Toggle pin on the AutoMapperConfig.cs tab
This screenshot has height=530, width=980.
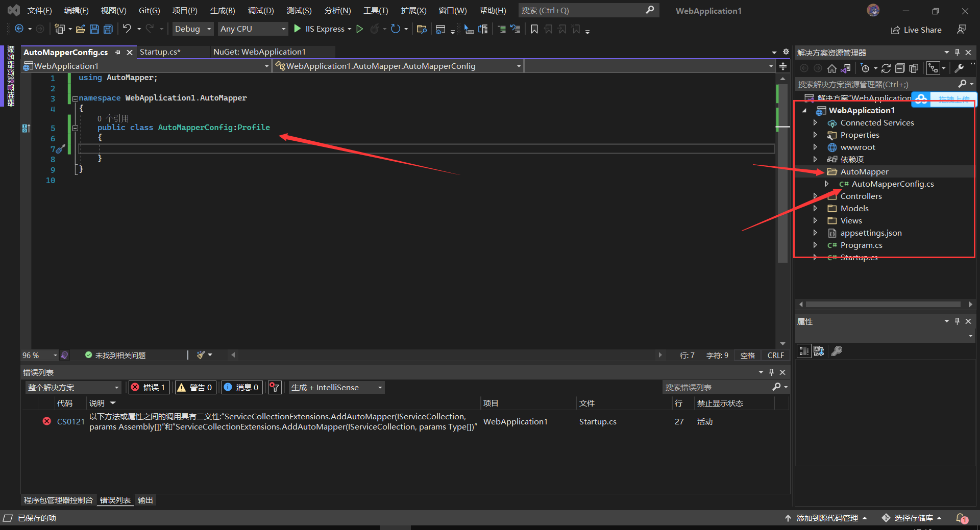pyautogui.click(x=118, y=52)
